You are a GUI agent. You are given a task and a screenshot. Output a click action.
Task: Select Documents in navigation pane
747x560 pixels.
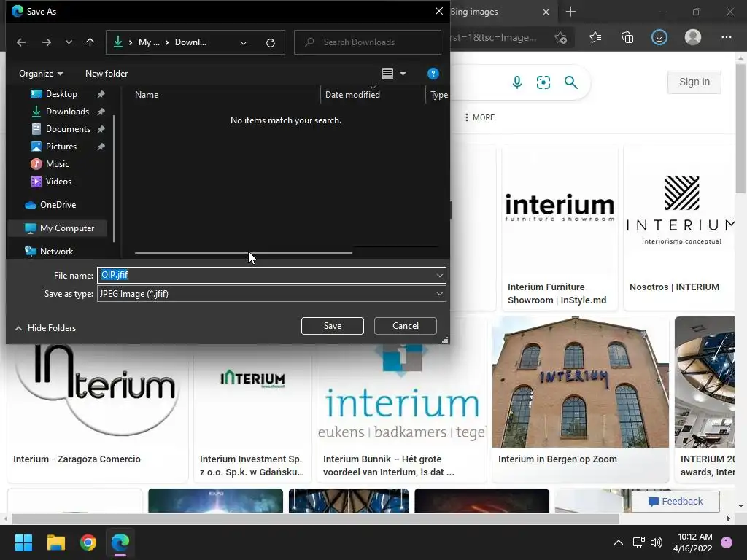68,129
